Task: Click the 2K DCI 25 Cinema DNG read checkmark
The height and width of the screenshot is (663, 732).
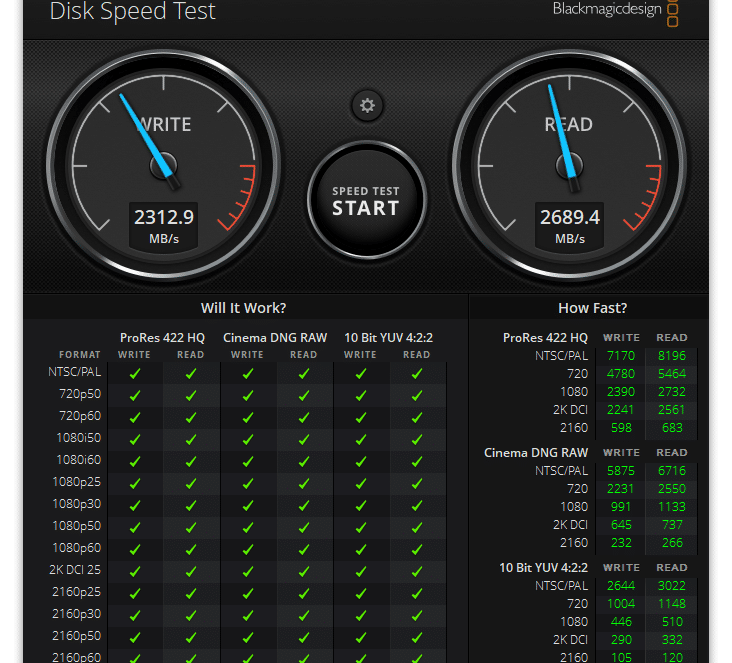Action: [304, 571]
